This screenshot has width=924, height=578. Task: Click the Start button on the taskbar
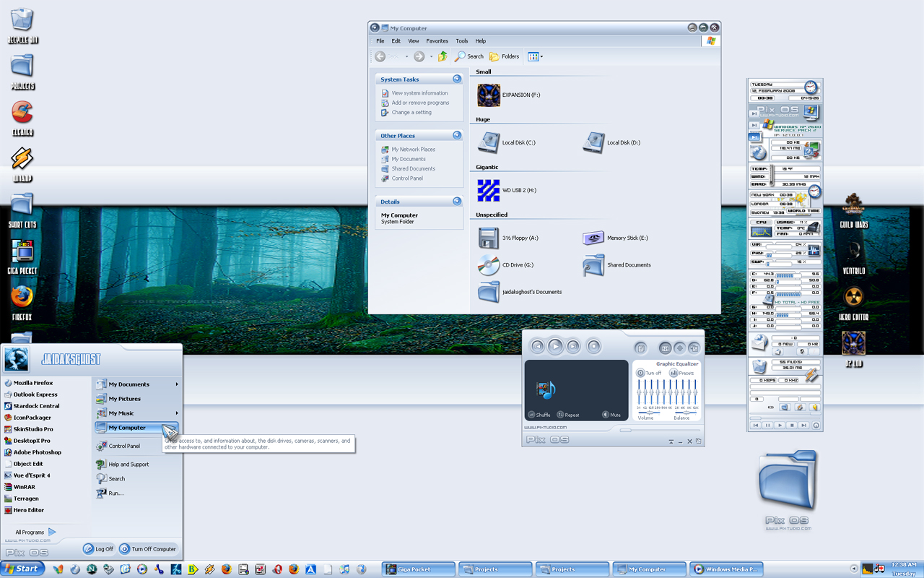coord(22,569)
